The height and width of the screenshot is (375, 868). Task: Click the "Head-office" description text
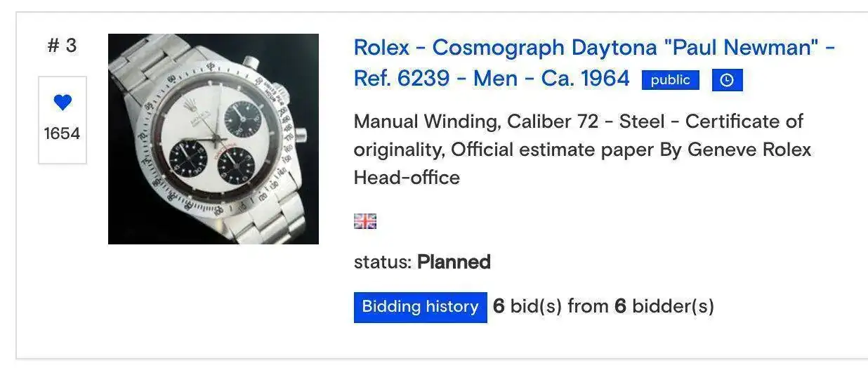(407, 178)
